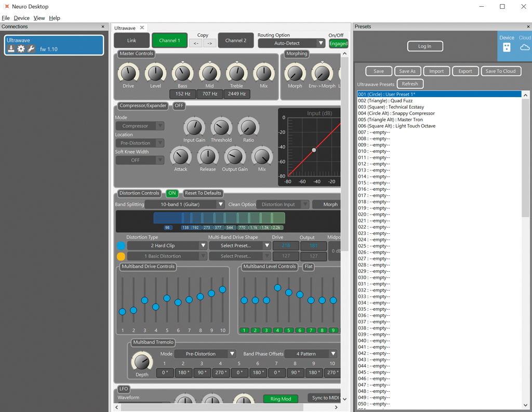
Task: Select the yellow distortion slot circle
Action: click(x=121, y=256)
